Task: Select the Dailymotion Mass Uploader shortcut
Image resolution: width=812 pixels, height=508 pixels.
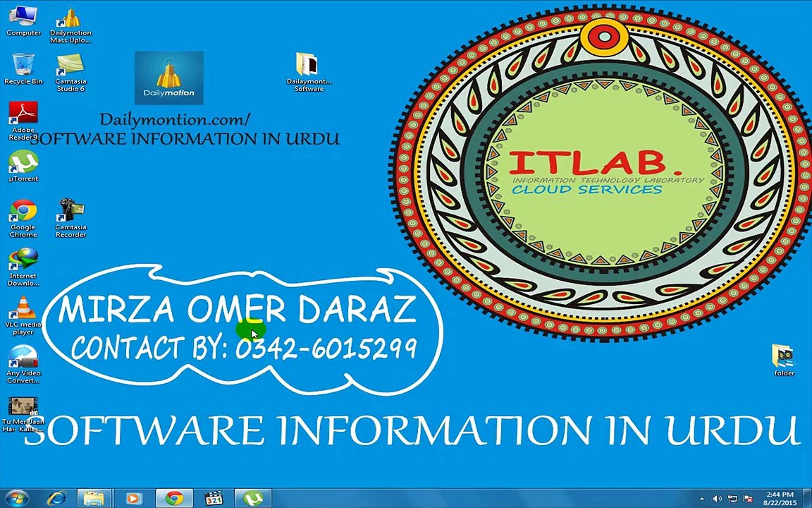Action: (70, 24)
